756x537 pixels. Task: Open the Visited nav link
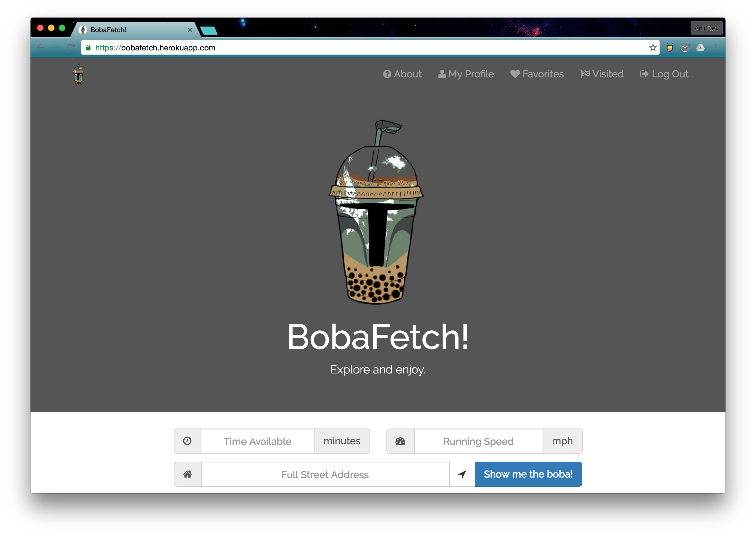point(602,74)
